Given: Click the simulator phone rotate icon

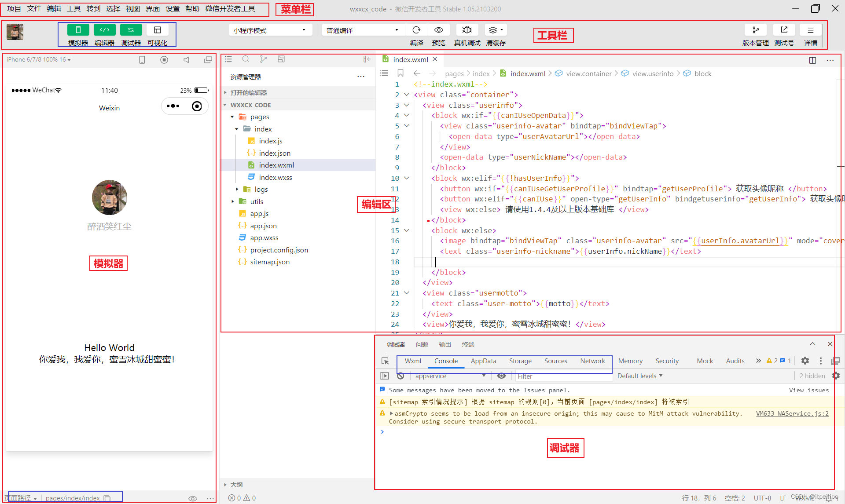Looking at the screenshot, I should pos(142,60).
